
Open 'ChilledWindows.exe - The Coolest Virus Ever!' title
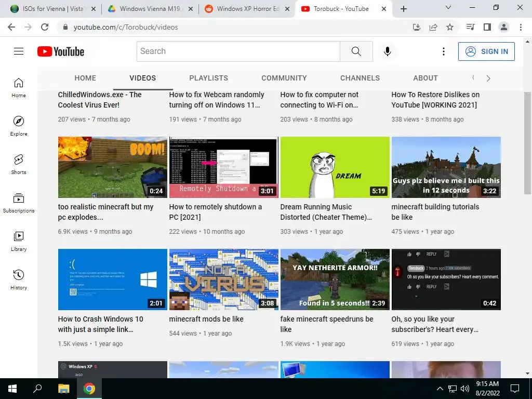click(100, 100)
